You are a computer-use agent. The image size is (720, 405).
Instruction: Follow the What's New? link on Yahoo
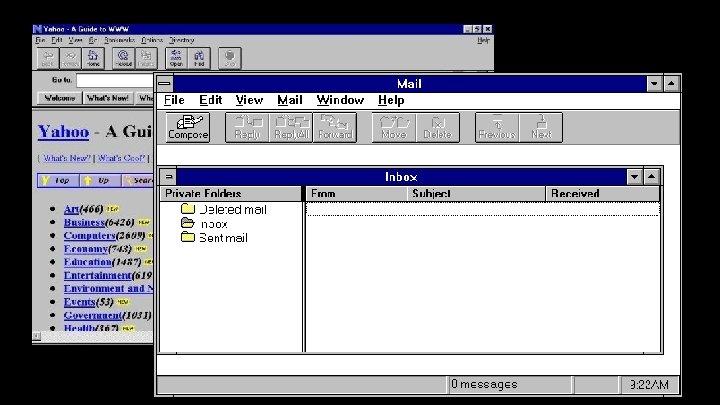[x=67, y=158]
